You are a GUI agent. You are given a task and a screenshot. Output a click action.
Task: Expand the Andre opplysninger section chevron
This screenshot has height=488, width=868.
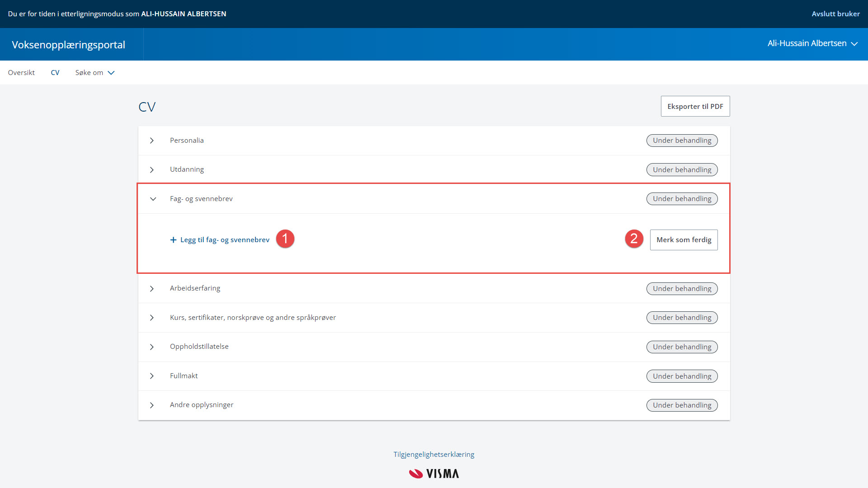point(152,405)
